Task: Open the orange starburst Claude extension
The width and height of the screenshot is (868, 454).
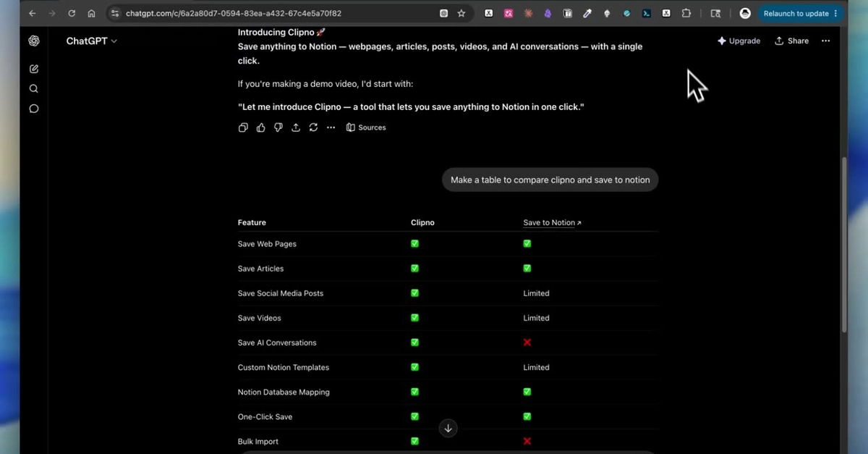Action: pyautogui.click(x=528, y=13)
